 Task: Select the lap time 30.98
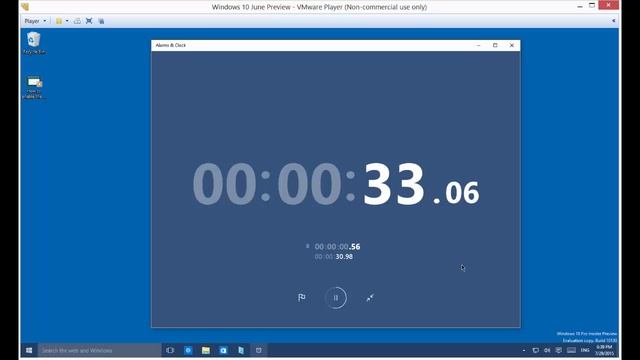(334, 256)
